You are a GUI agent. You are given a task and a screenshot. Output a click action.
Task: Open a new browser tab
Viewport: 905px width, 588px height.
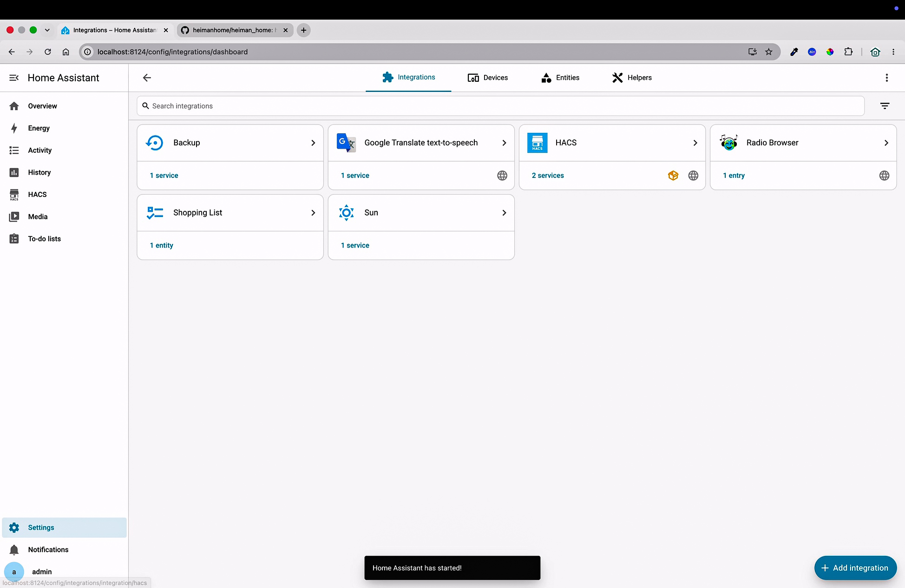pyautogui.click(x=303, y=30)
